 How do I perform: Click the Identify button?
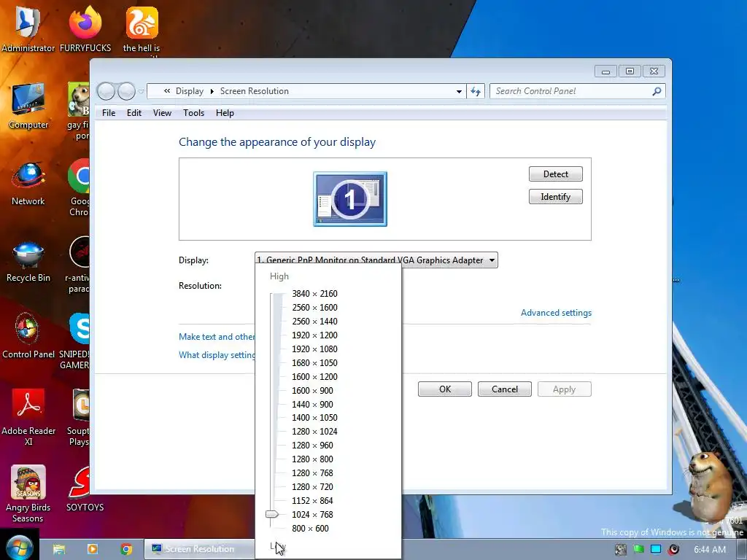[x=555, y=197]
